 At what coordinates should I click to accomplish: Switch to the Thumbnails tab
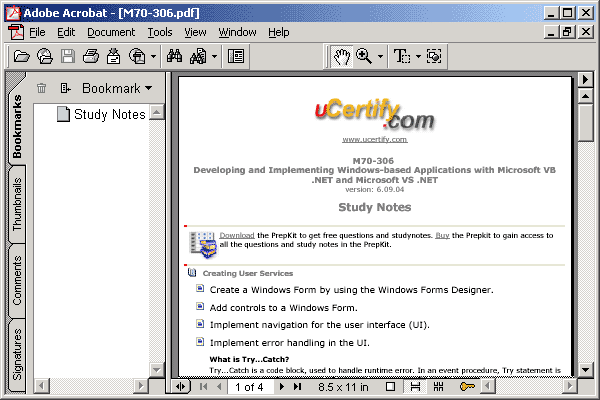point(17,205)
